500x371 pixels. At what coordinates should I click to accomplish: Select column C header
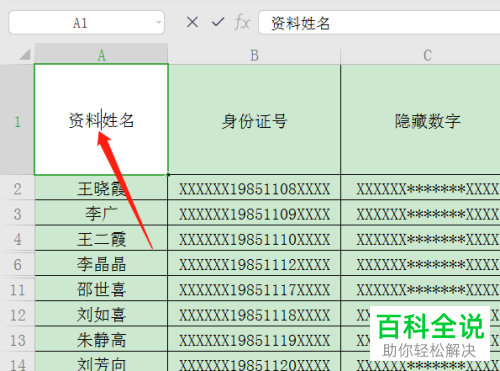(x=421, y=54)
